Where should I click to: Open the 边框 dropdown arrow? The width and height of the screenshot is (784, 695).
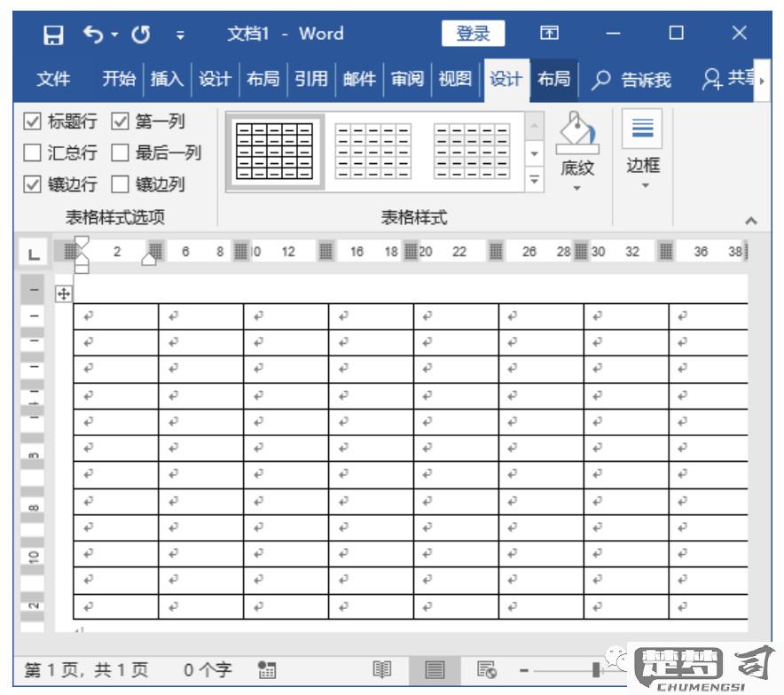click(646, 185)
